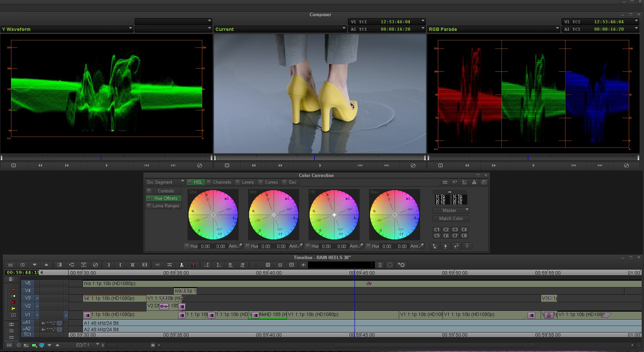Click the safe color warning triangle icon

pos(474,182)
